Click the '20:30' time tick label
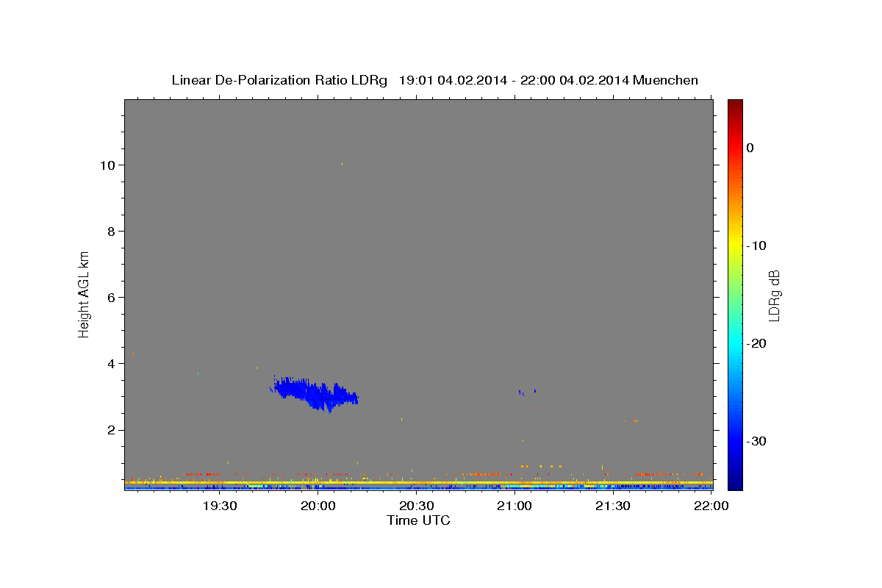The image size is (882, 588). 417,506
